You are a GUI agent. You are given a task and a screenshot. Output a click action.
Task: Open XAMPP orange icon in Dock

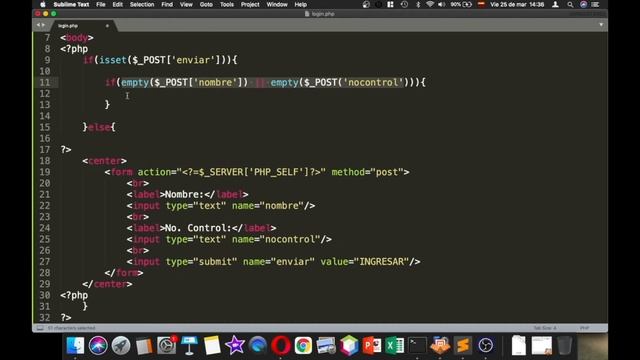pyautogui.click(x=440, y=345)
